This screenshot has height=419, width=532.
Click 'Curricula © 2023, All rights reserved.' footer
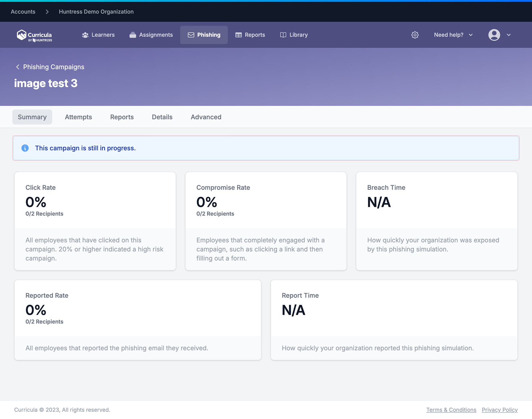[62, 410]
